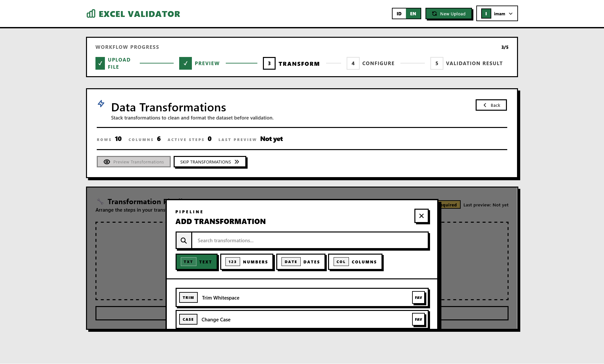Click the TXT badge icon
The height and width of the screenshot is (364, 604).
point(188,262)
